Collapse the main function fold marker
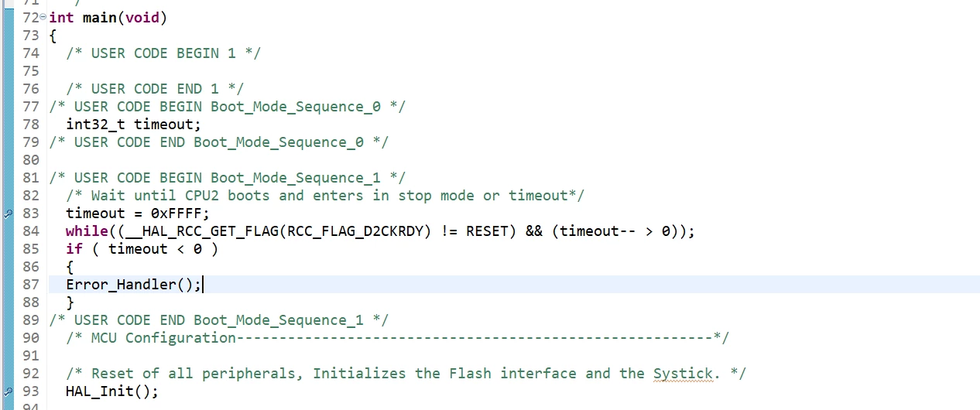Image resolution: width=980 pixels, height=410 pixels. (43, 18)
